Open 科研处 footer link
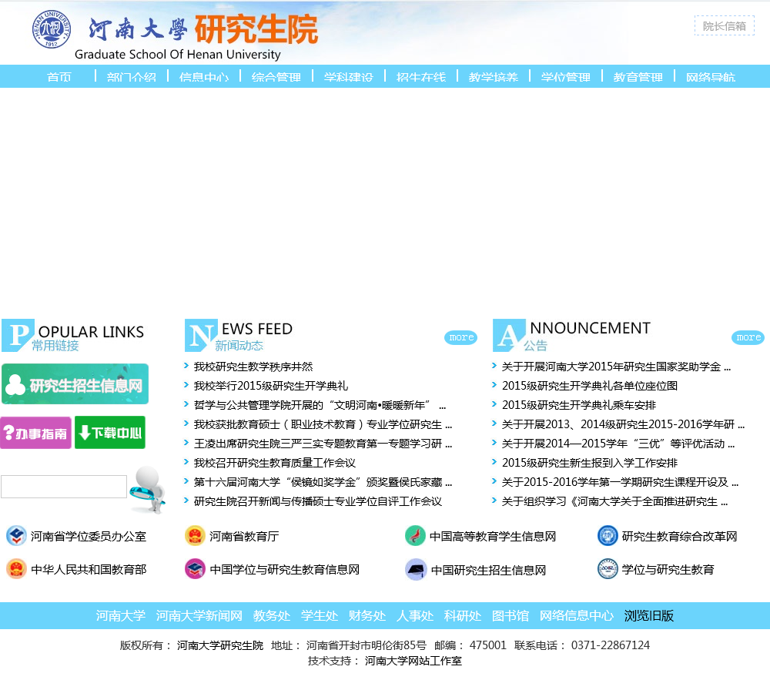 [462, 616]
